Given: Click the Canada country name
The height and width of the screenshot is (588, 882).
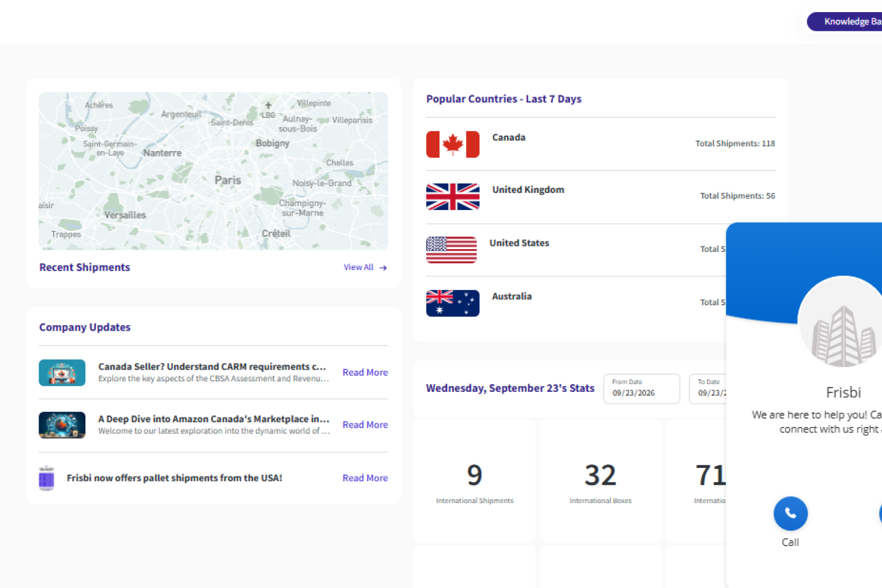Looking at the screenshot, I should (509, 137).
